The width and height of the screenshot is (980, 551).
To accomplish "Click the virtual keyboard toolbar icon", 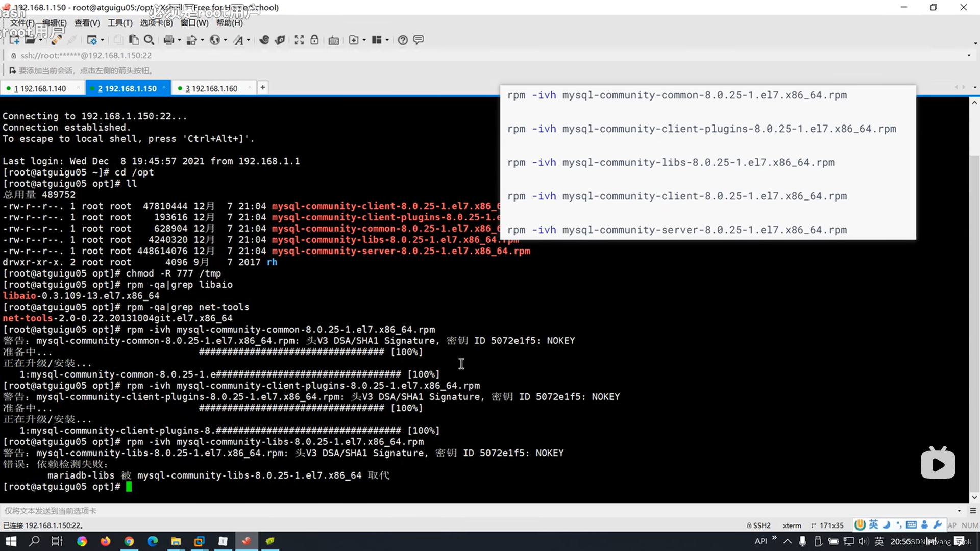I will 334,40.
